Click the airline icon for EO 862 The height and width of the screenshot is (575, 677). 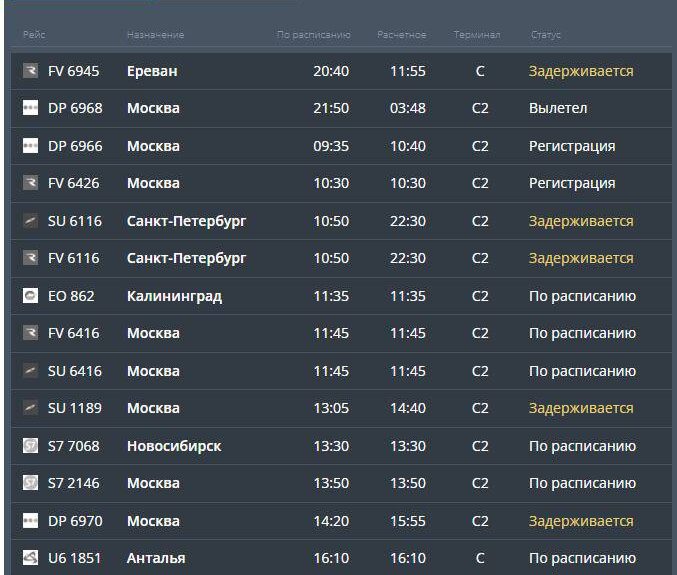(x=30, y=296)
